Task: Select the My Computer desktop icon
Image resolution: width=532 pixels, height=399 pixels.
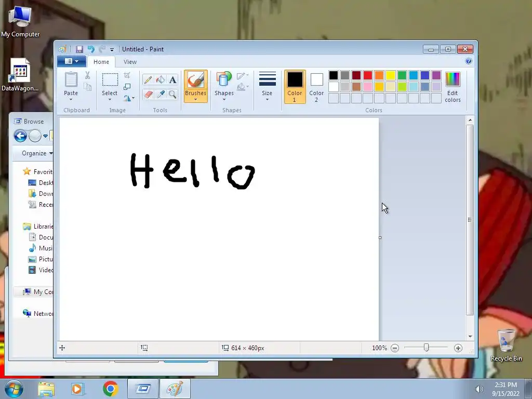Action: coord(20,21)
